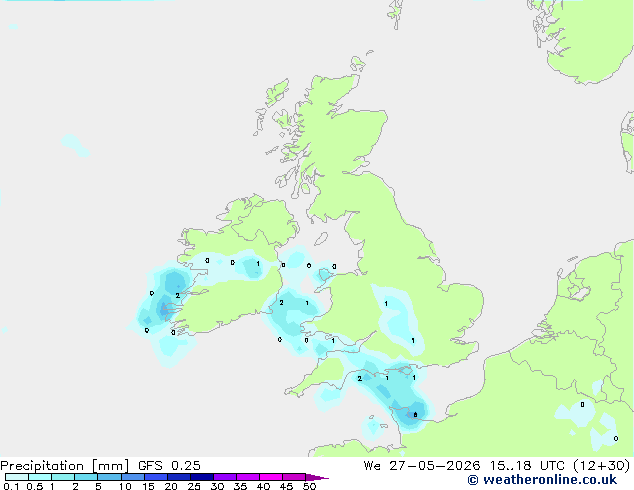Select the 5–10 mm legend color swatch

pyautogui.click(x=109, y=477)
